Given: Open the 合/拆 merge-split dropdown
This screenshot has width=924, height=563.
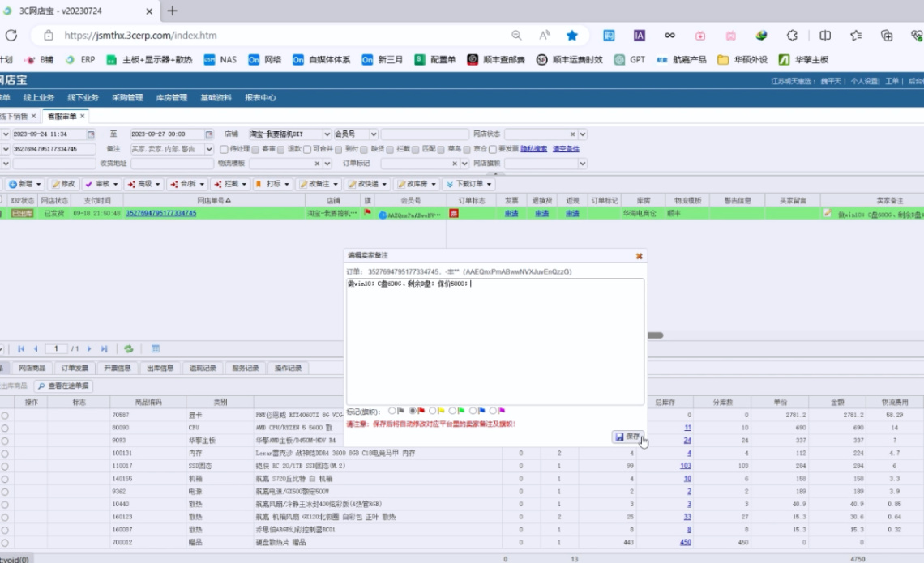Looking at the screenshot, I should click(186, 184).
